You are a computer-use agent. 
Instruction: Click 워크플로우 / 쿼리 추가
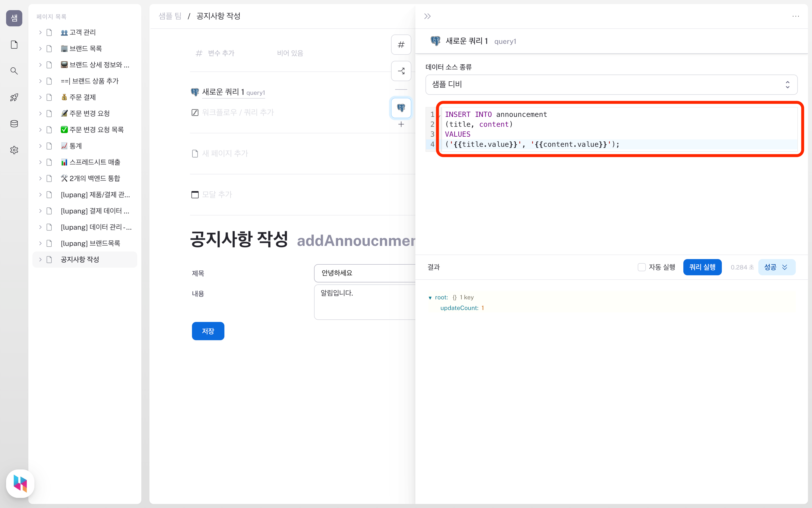238,112
